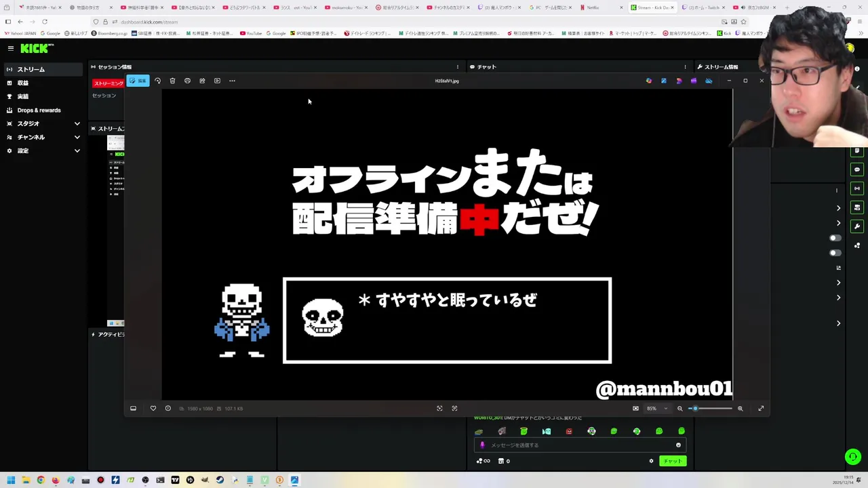Adjust the Photos zoom slider
The width and height of the screenshot is (868, 488).
click(x=711, y=408)
